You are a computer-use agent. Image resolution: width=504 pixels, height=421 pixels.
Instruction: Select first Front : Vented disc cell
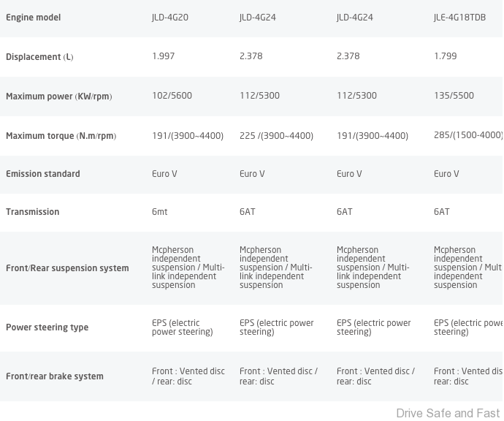point(188,376)
